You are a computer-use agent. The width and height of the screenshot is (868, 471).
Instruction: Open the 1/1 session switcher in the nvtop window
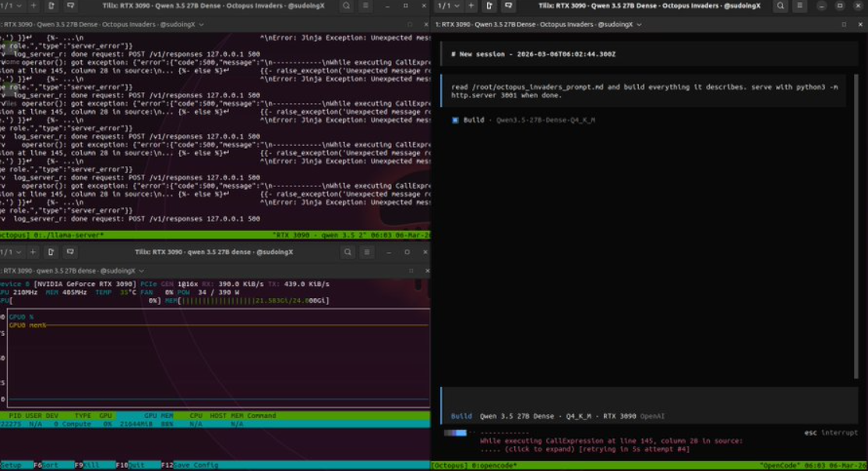point(11,252)
